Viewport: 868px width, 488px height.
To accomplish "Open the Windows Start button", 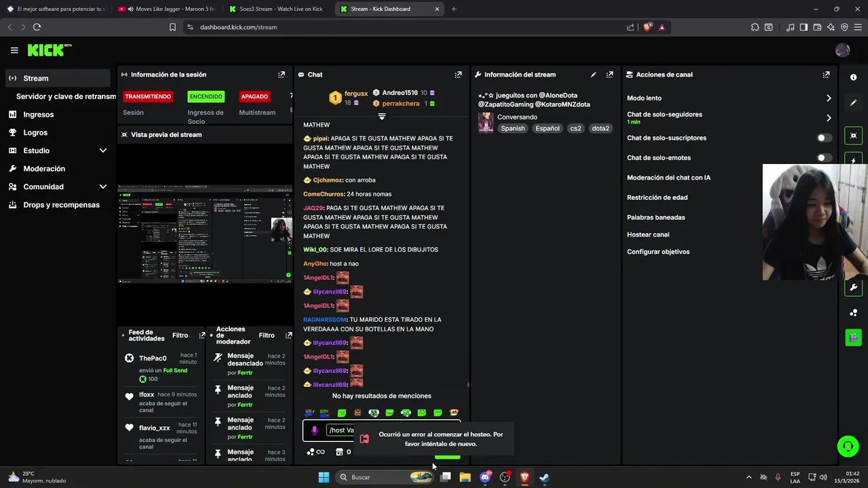I will [x=323, y=477].
